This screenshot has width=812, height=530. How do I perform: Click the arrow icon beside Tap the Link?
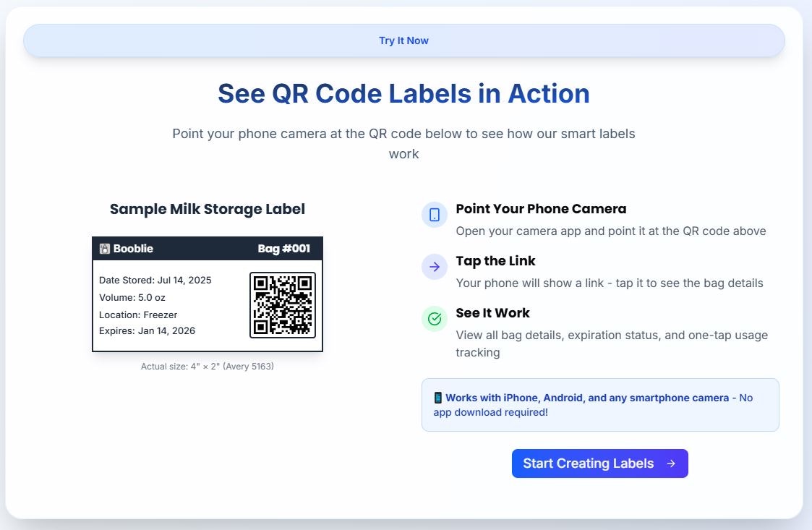coord(435,267)
